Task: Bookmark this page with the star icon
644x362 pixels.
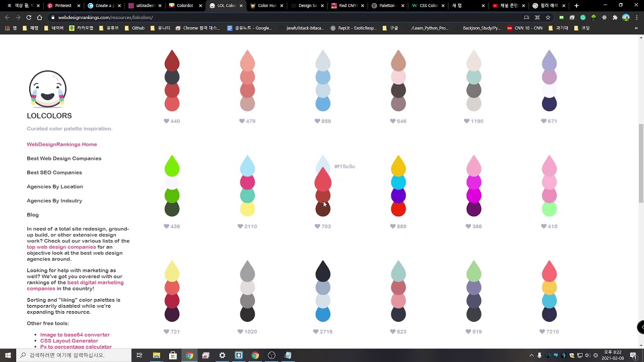Action: tap(548, 17)
